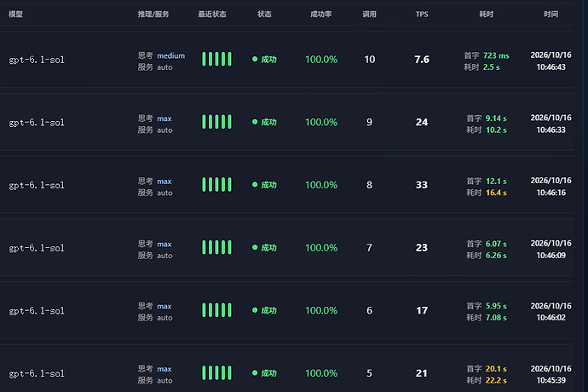The height and width of the screenshot is (392, 588).
Task: Click the timestamp 2026/10/16 10:45:39
Action: (551, 374)
